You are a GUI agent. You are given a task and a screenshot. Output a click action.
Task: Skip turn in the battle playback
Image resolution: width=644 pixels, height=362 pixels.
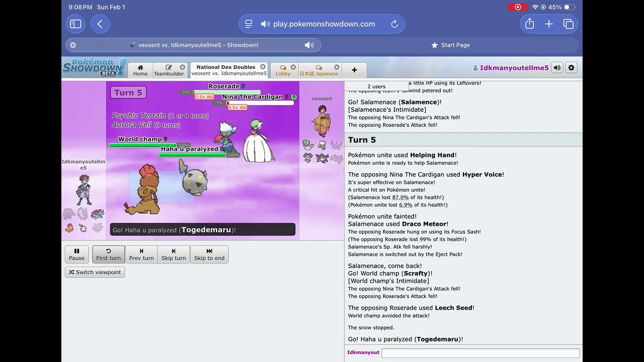point(174,254)
